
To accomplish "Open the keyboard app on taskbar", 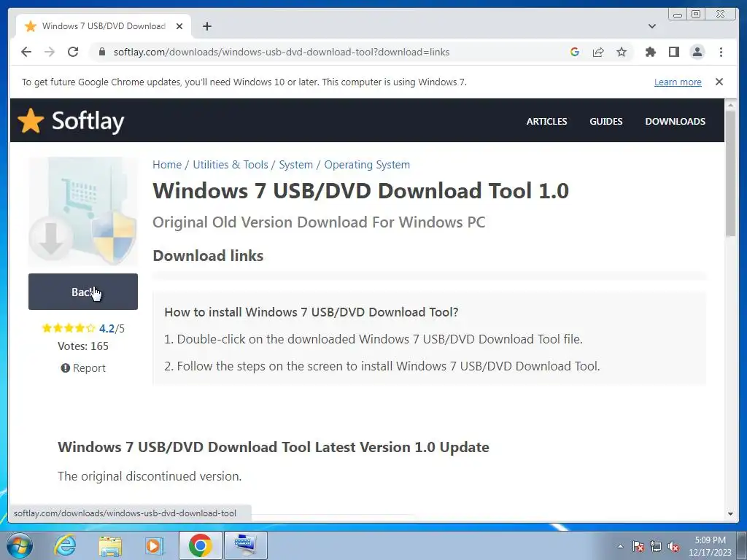I will click(x=245, y=545).
